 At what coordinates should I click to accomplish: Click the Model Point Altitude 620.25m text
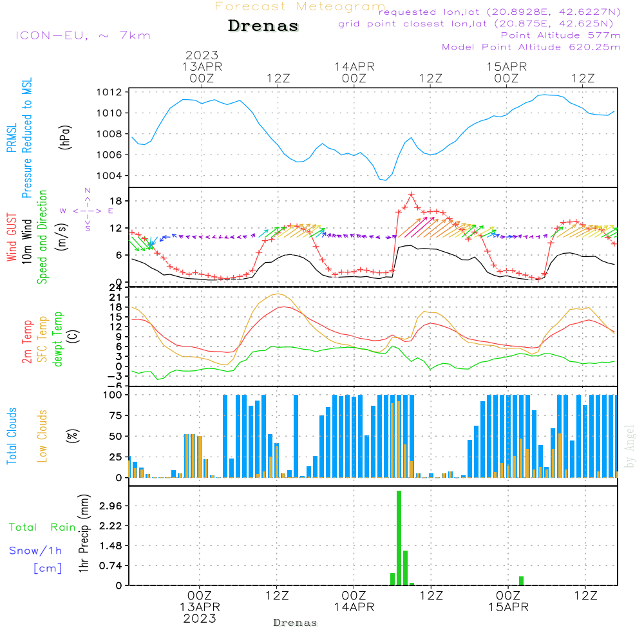531,47
